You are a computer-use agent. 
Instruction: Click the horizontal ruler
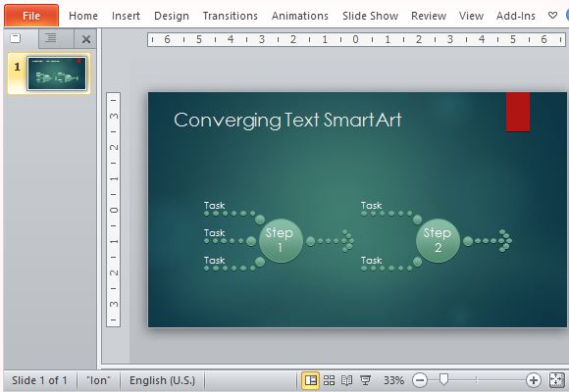click(356, 39)
